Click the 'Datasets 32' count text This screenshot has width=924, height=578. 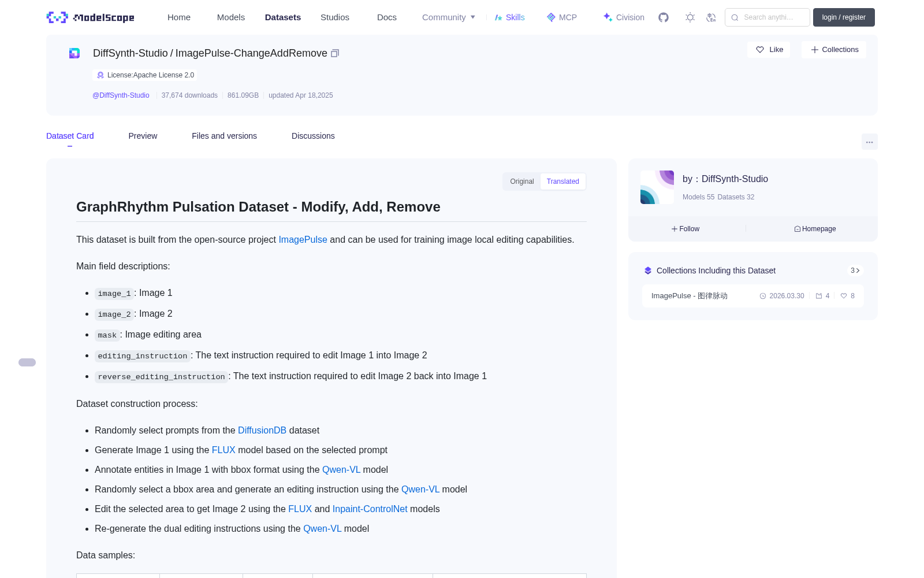click(736, 197)
